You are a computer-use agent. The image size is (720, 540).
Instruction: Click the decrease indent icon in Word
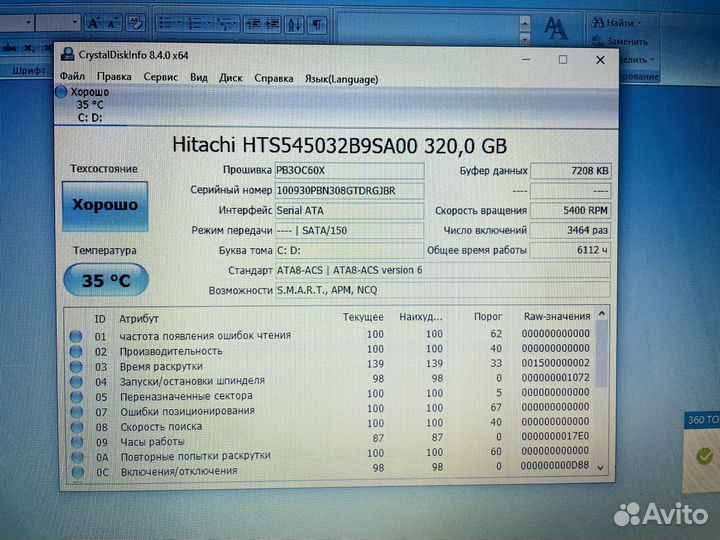click(253, 23)
